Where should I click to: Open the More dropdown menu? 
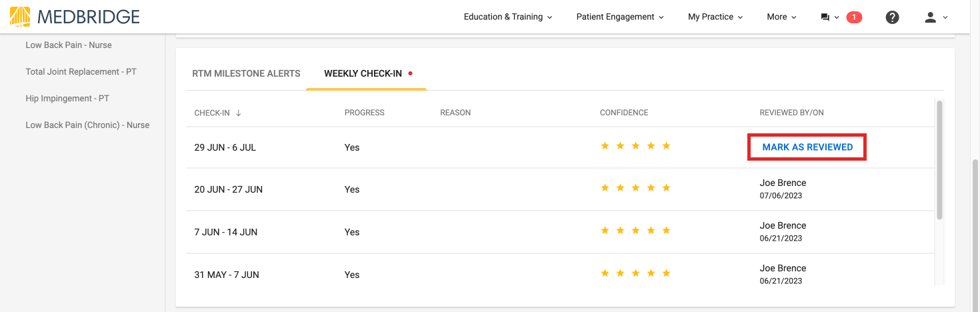click(x=781, y=17)
